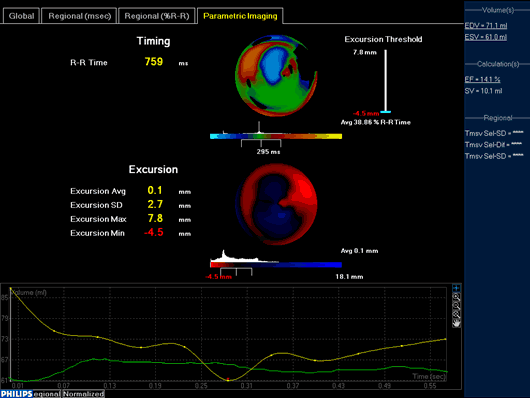
Task: Open the EF = 14.1 % link
Action: coord(482,80)
